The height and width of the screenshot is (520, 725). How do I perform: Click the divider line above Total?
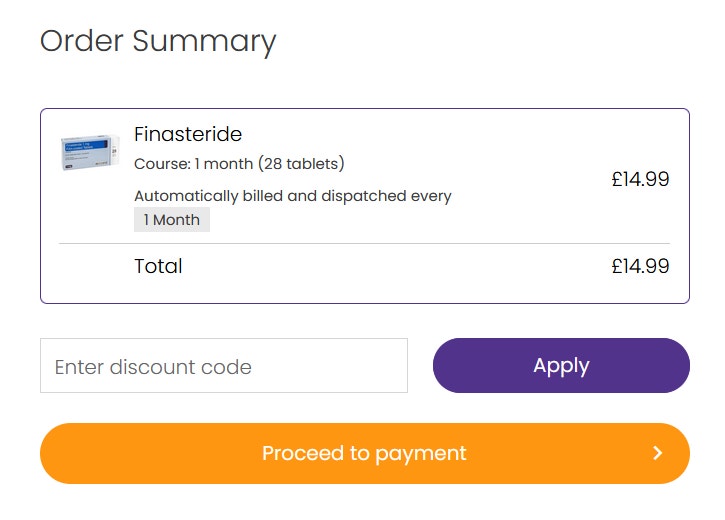(x=364, y=243)
